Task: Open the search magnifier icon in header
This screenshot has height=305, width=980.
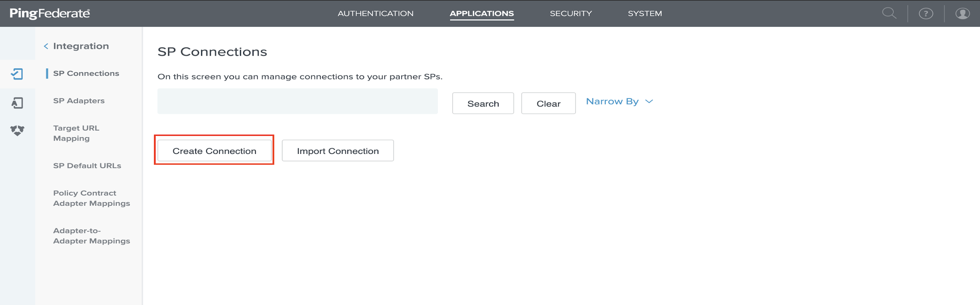Action: 889,13
